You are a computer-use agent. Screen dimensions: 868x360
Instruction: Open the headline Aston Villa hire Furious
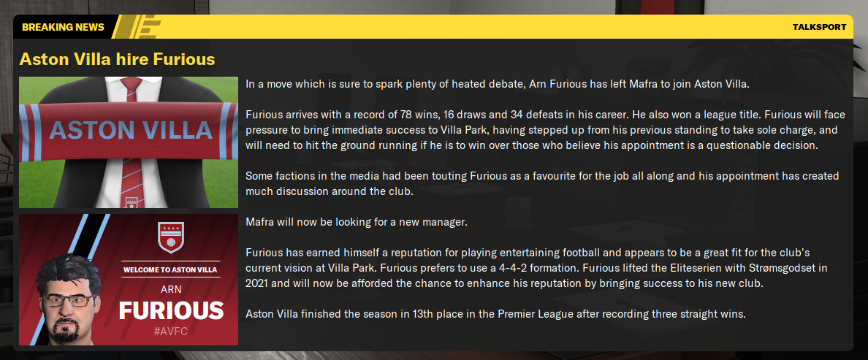[117, 58]
